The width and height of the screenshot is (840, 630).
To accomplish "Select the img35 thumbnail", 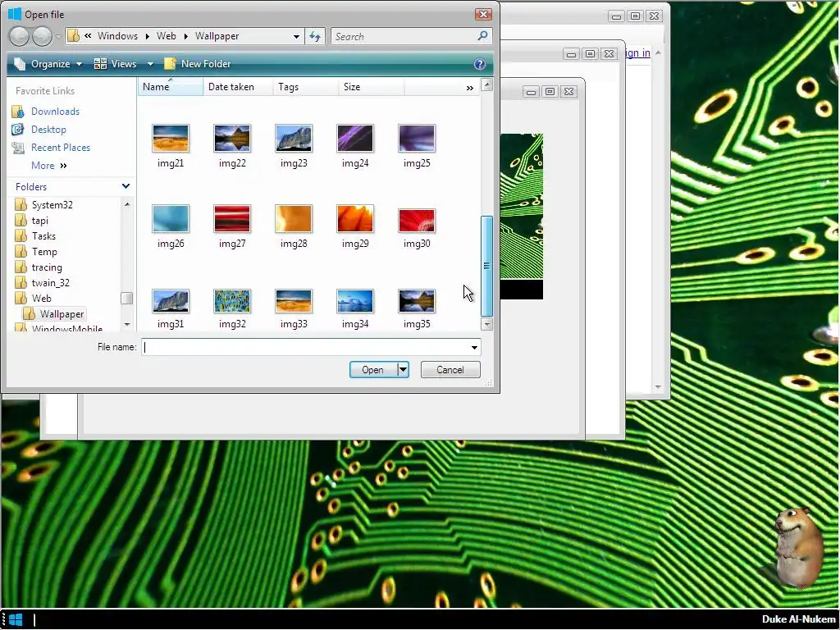I will coord(417,301).
